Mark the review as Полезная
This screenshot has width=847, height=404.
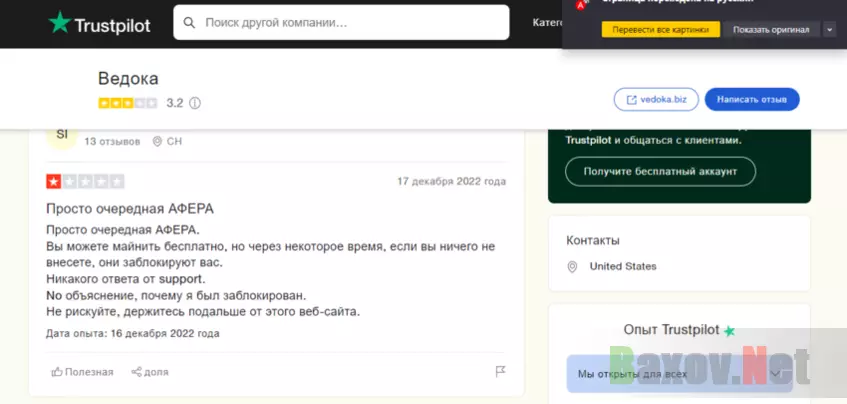(x=83, y=372)
